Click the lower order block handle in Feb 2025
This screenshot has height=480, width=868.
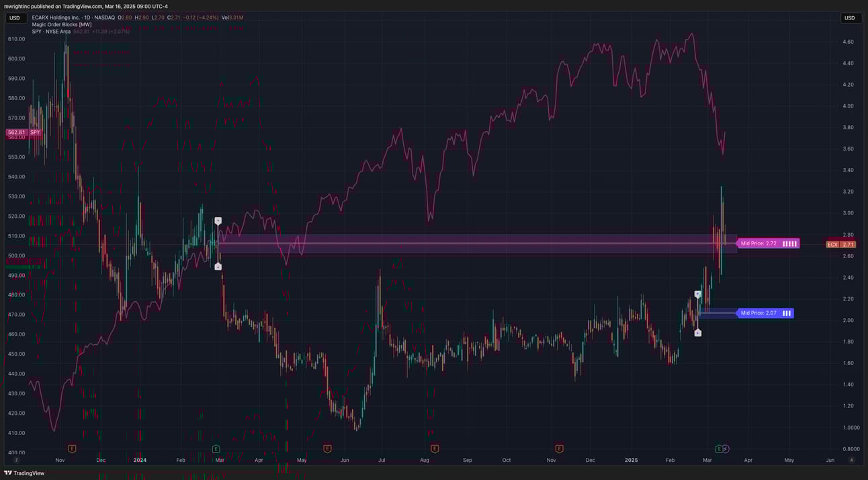(697, 333)
